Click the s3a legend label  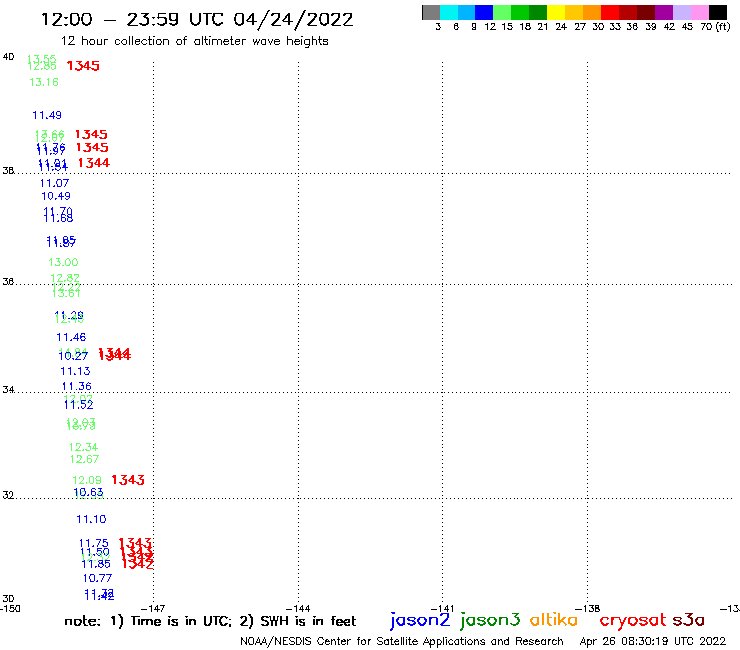click(689, 620)
